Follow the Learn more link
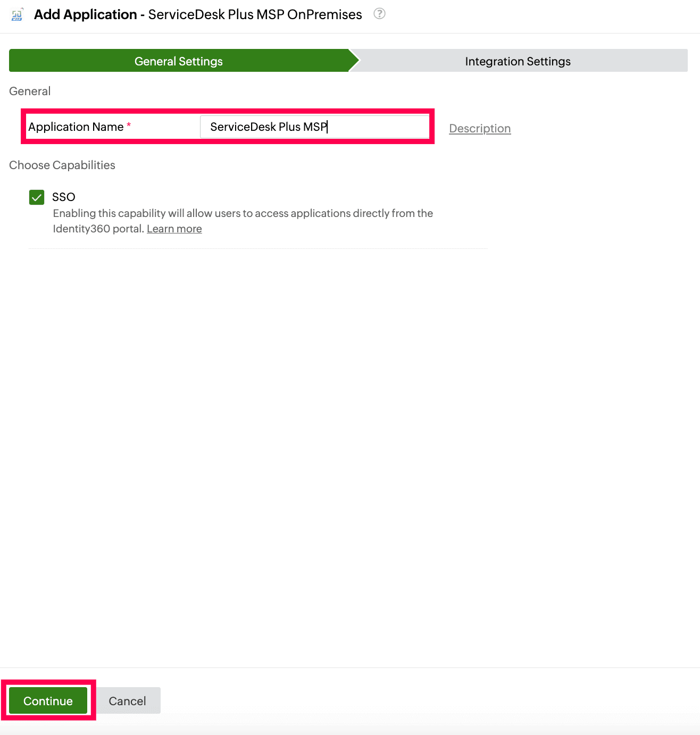Viewport: 700px width, 735px height. click(174, 229)
